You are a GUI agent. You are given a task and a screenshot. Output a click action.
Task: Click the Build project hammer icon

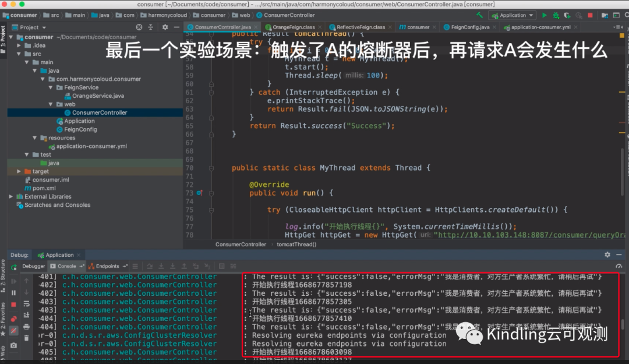(479, 15)
